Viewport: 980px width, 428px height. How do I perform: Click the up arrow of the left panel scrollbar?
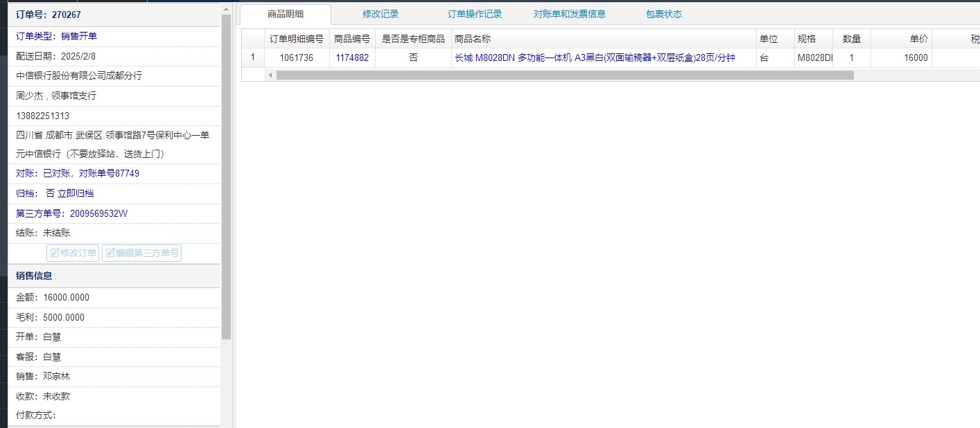226,8
